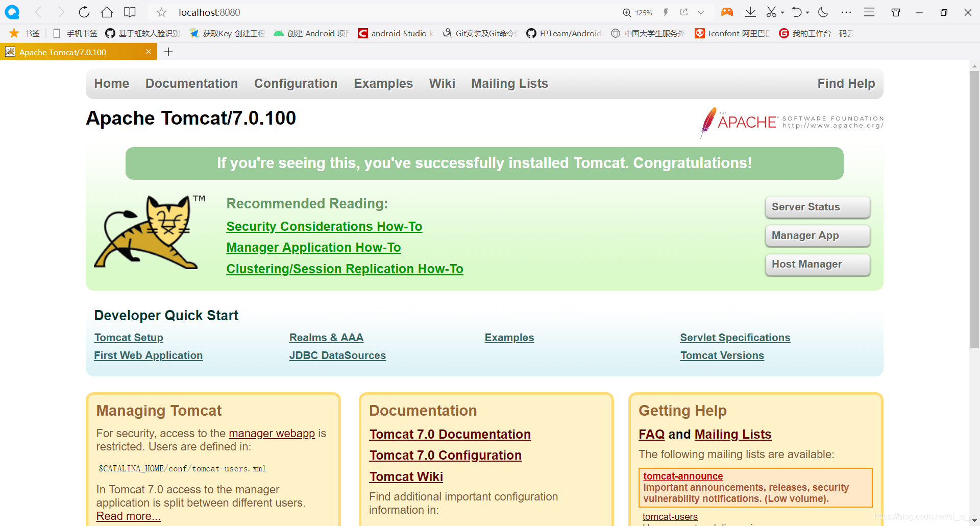This screenshot has width=980, height=526.
Task: Open the JDBC DataSources link
Action: point(337,355)
